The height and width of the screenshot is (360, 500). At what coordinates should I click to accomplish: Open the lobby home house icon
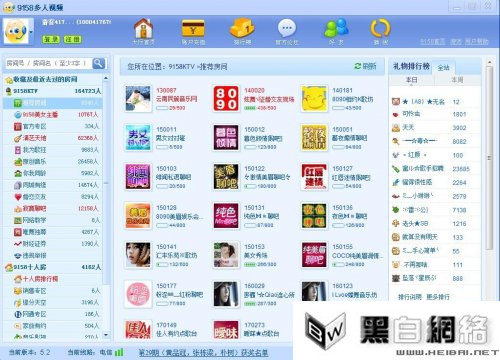[x=143, y=28]
